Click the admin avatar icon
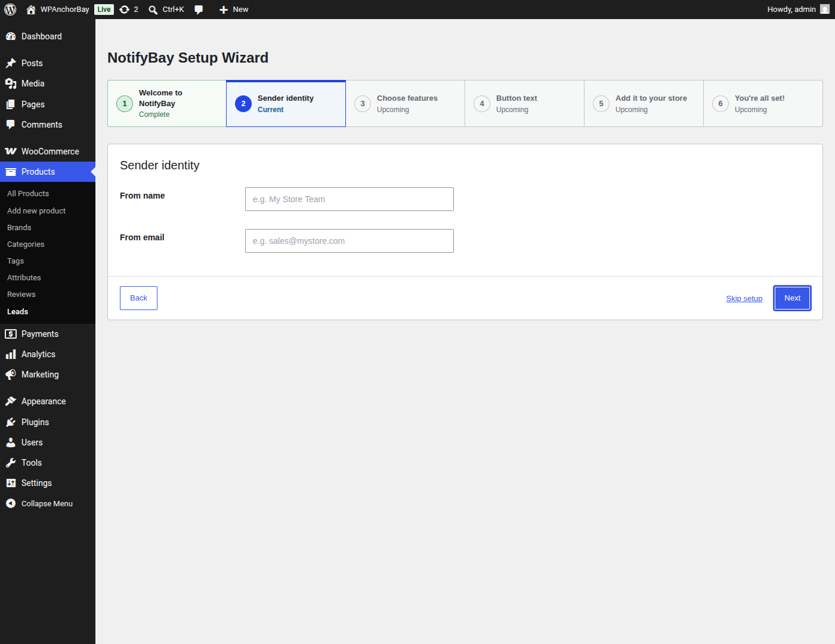 tap(825, 10)
